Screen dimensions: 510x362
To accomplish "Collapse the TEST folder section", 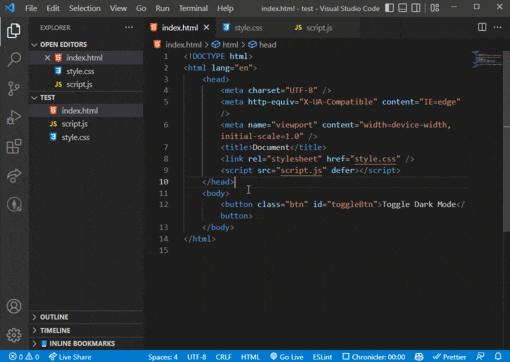I will tap(87, 97).
